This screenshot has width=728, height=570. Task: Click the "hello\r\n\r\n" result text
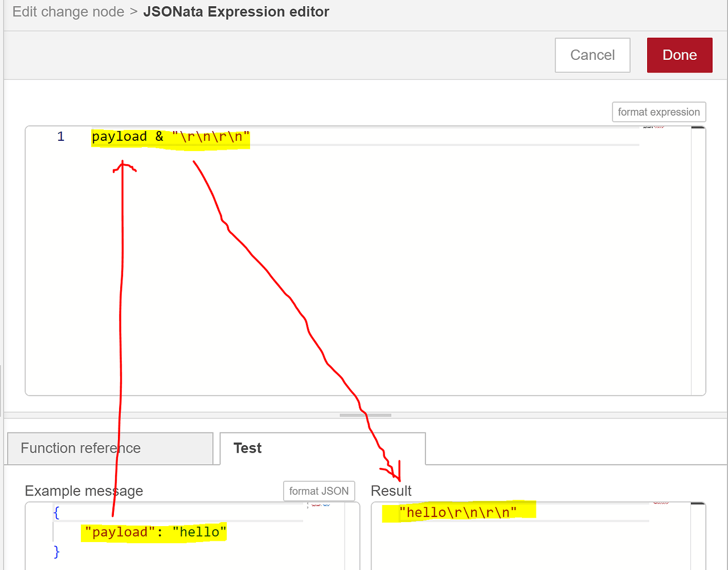tap(458, 512)
